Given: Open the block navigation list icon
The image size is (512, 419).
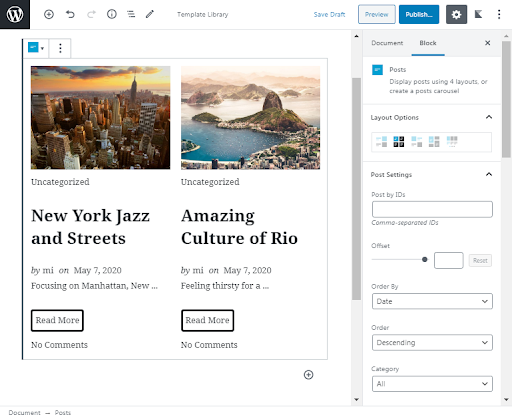Looking at the screenshot, I should coord(131,14).
